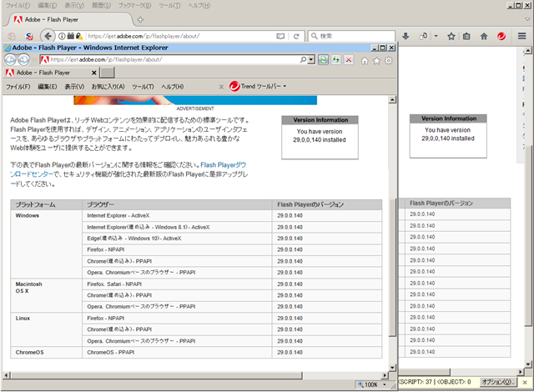Image resolution: width=534 pixels, height=392 pixels.
Task: Click Firefox toolbar extension icon beside downloads
Action: coord(423,36)
